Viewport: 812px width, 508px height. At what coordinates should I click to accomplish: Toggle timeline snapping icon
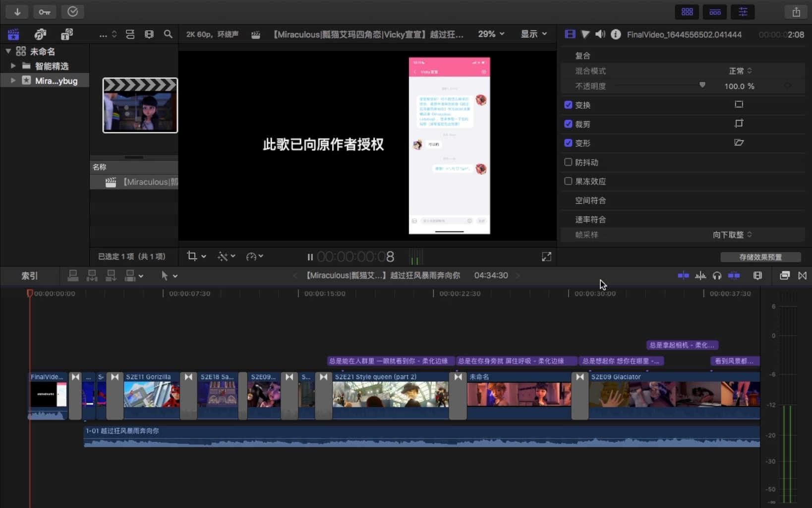click(734, 275)
